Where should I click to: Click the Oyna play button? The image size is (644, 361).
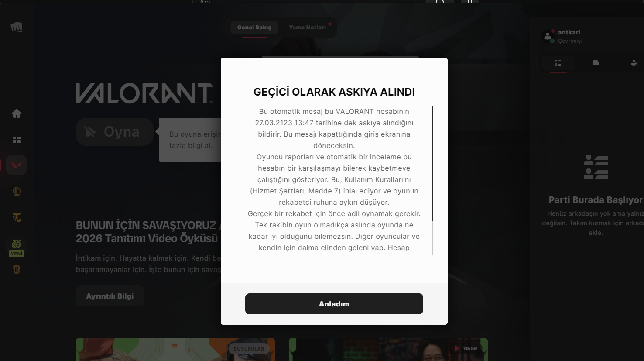tap(115, 132)
